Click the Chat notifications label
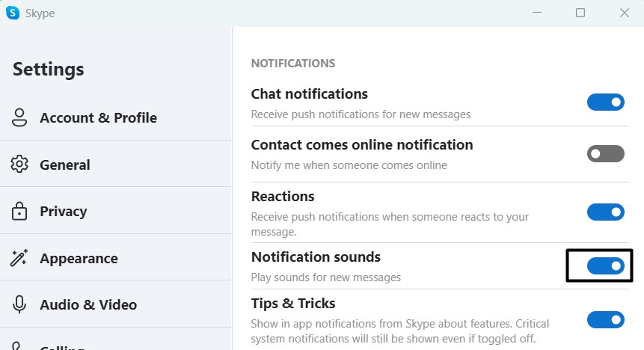 tap(310, 94)
